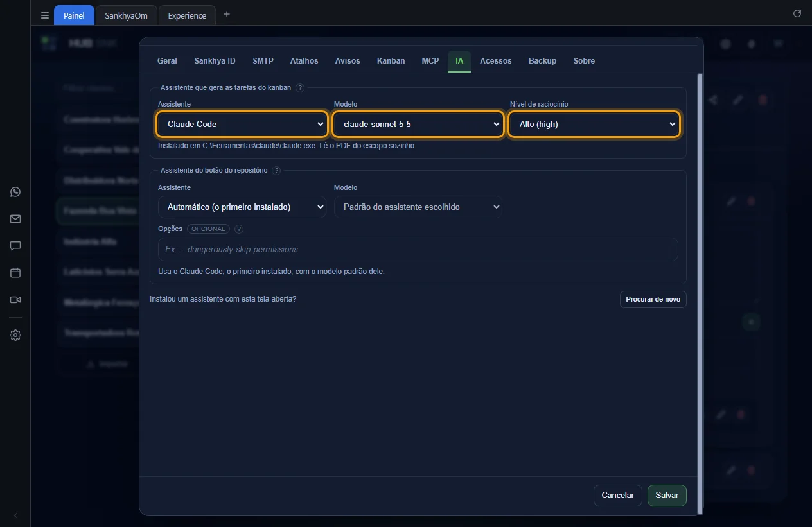Collapse the sidebar with the bottom chevron
Image resolution: width=812 pixels, height=527 pixels.
point(15,515)
